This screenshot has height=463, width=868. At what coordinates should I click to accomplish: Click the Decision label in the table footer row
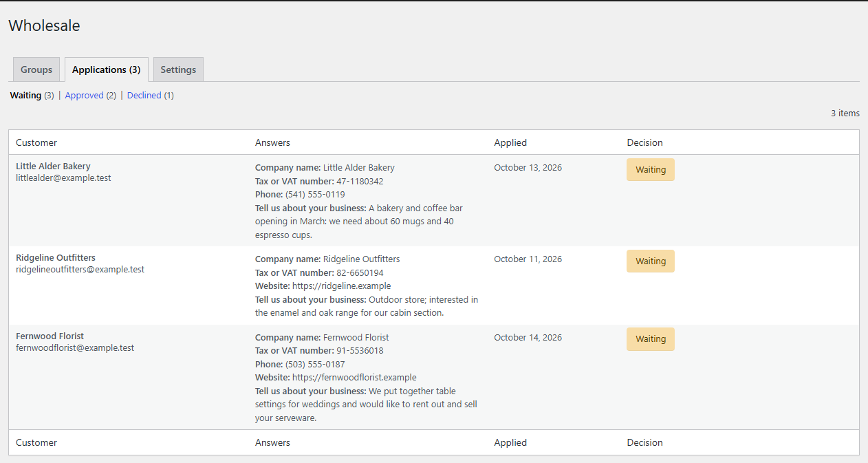point(645,443)
